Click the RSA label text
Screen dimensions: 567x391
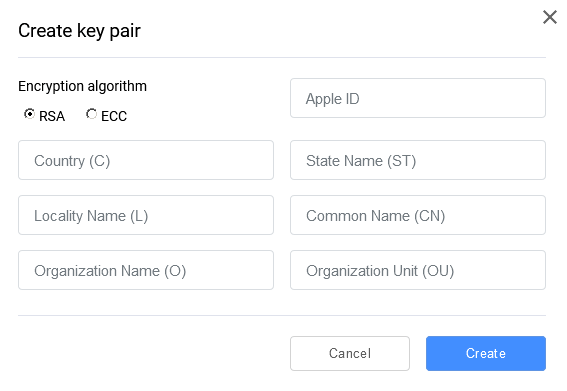tap(52, 116)
